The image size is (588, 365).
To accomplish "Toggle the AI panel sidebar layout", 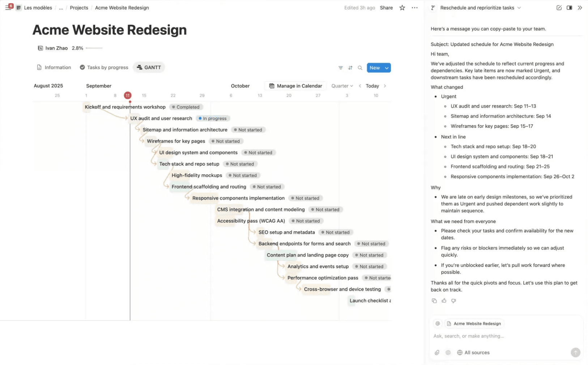I will point(569,8).
